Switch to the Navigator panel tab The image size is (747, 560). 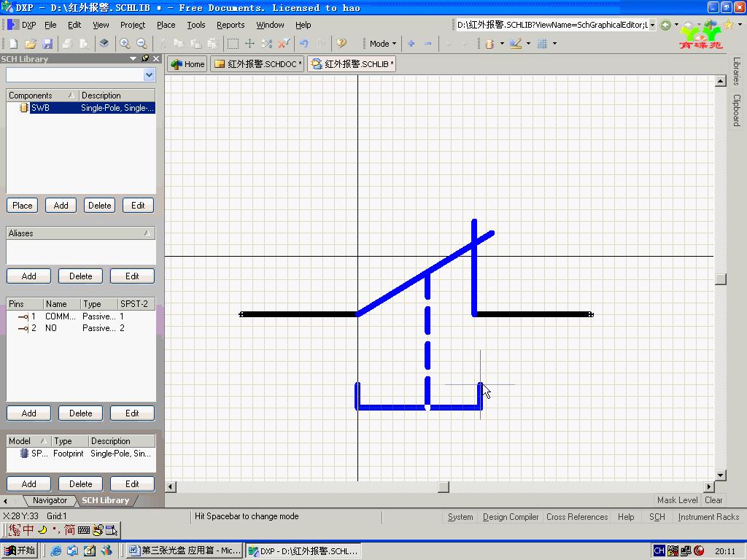[x=50, y=500]
